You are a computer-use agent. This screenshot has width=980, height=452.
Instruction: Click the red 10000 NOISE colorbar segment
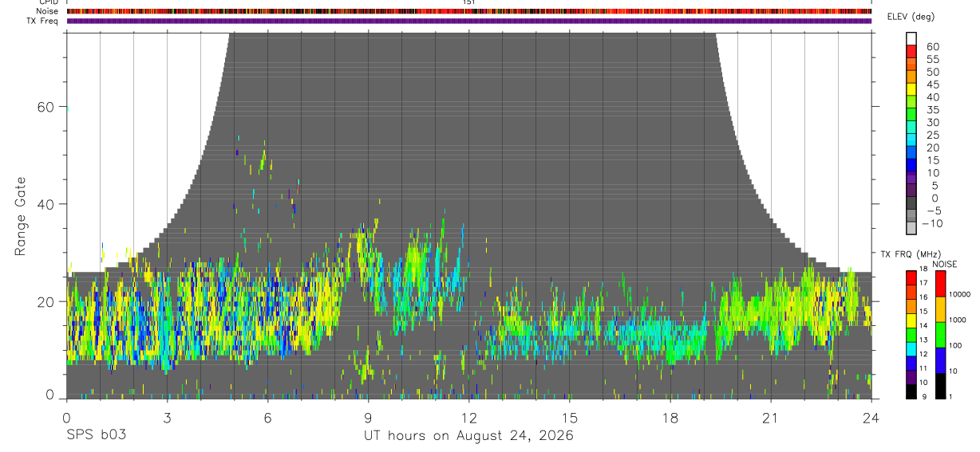pyautogui.click(x=941, y=284)
